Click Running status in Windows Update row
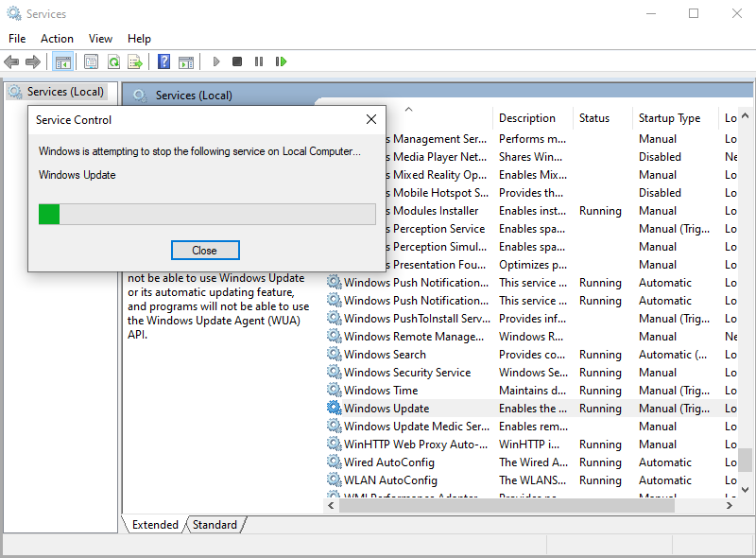The image size is (756, 558). [600, 408]
